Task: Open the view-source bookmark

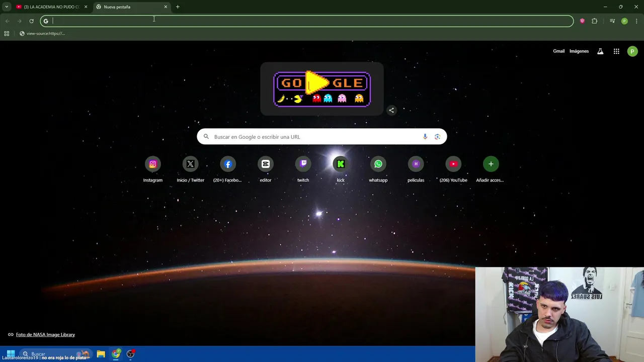Action: click(42, 34)
